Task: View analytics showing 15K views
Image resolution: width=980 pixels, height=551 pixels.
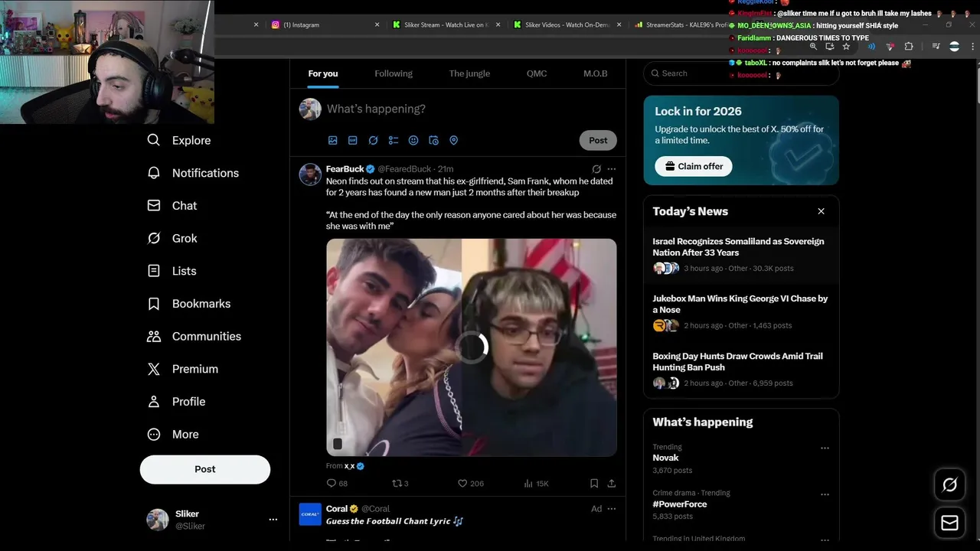Action: (x=536, y=484)
